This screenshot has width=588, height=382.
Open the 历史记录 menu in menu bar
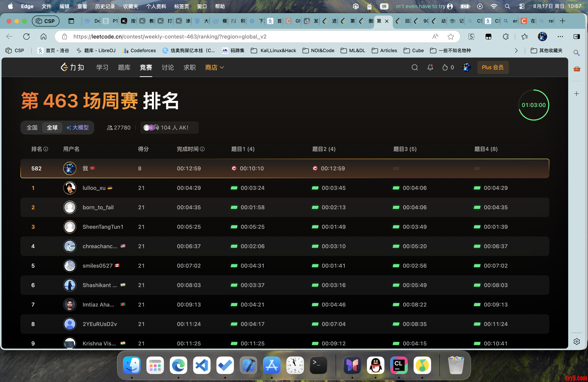click(x=105, y=6)
